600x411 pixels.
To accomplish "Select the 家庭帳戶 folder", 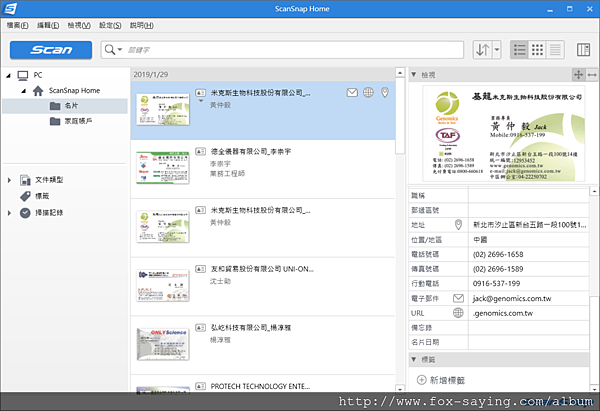I will pyautogui.click(x=71, y=121).
